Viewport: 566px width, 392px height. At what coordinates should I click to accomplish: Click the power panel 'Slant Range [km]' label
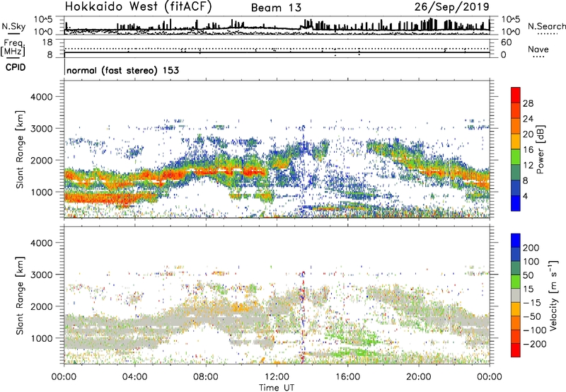(20, 149)
